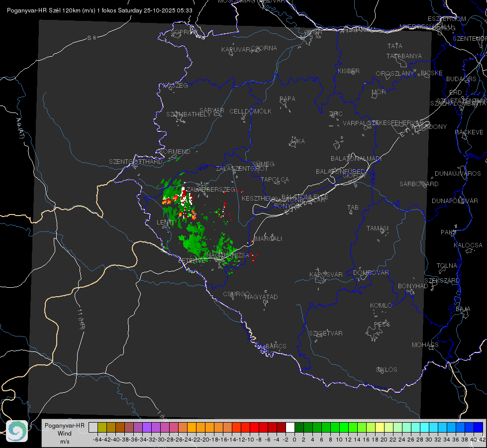Screen dimensions: 487x448
Task: Click the LENTI city label
Action: pos(165,223)
